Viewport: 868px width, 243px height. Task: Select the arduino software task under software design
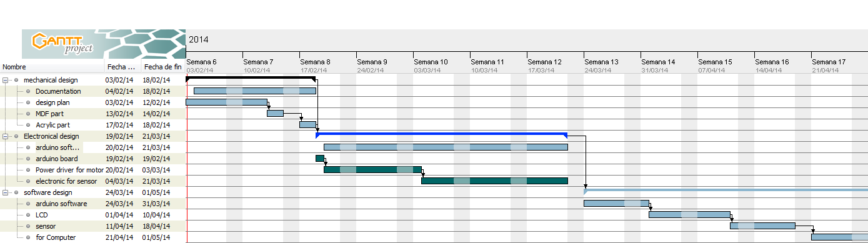pos(93,204)
